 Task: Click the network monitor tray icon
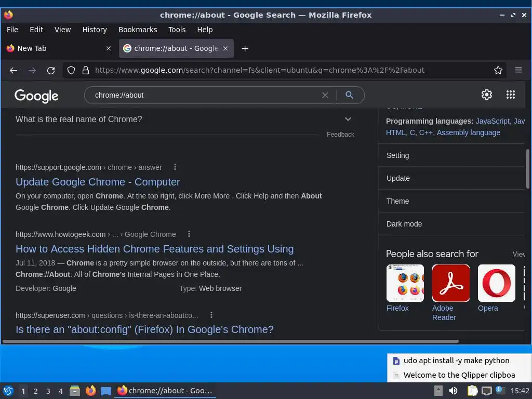click(x=486, y=391)
